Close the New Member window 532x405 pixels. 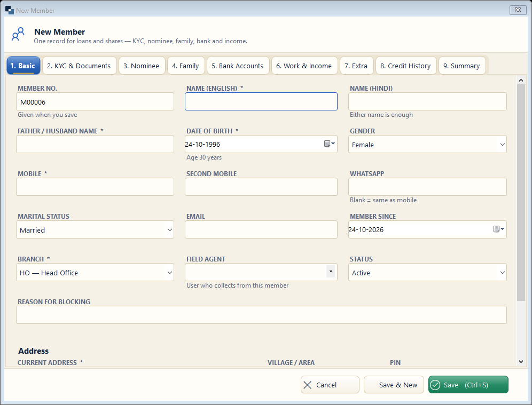point(518,10)
